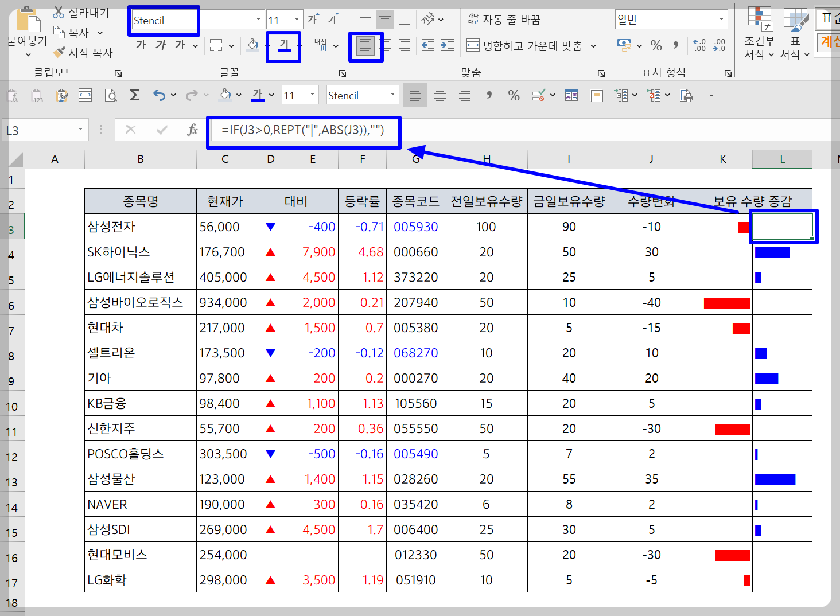Screen dimensions: 840x616
Task: Click the Paste (붙여넣기) clipboard icon
Action: pos(28,21)
